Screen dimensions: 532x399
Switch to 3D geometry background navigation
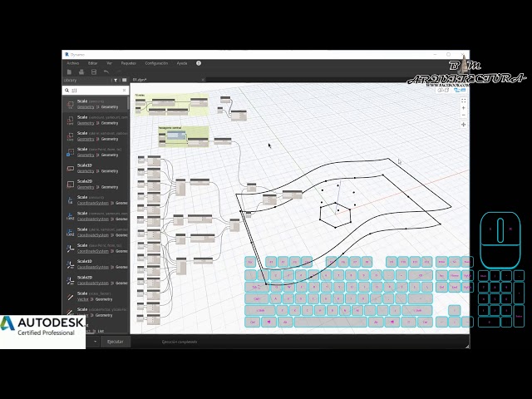(444, 91)
